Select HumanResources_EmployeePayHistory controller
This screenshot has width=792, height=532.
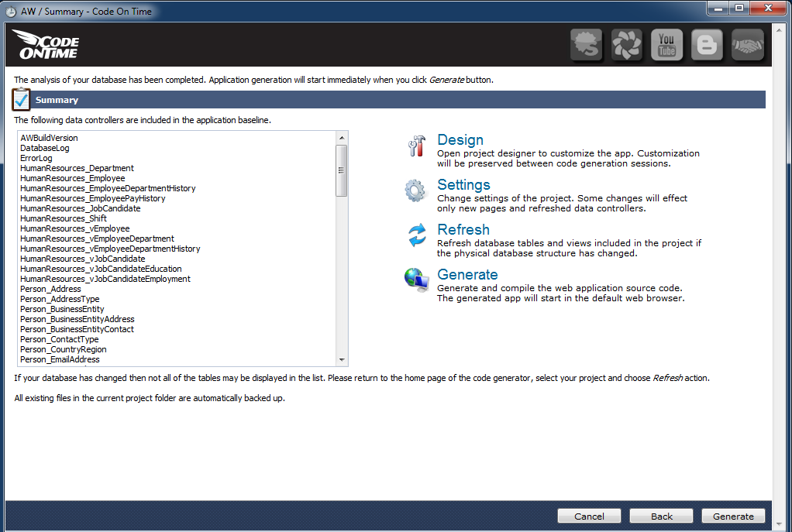click(93, 198)
